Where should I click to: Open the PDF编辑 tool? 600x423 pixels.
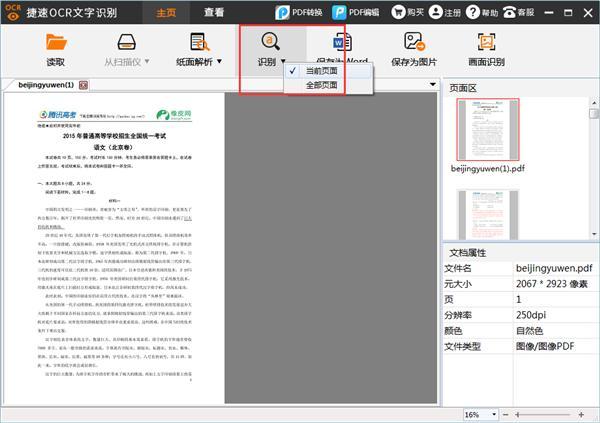pyautogui.click(x=355, y=13)
